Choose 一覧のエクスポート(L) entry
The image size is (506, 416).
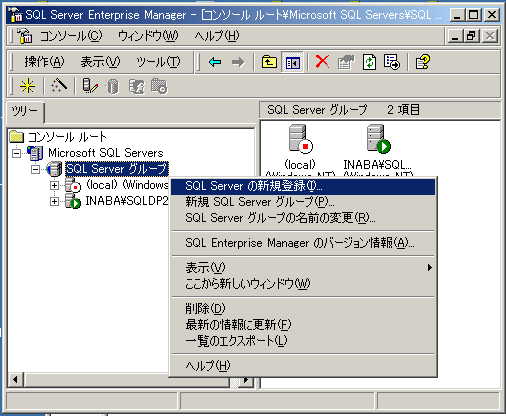click(303, 341)
